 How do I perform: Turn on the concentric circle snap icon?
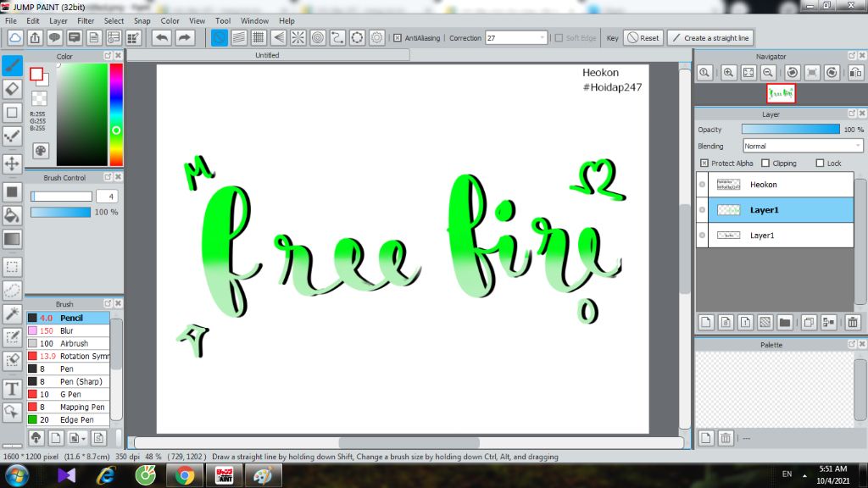click(318, 37)
